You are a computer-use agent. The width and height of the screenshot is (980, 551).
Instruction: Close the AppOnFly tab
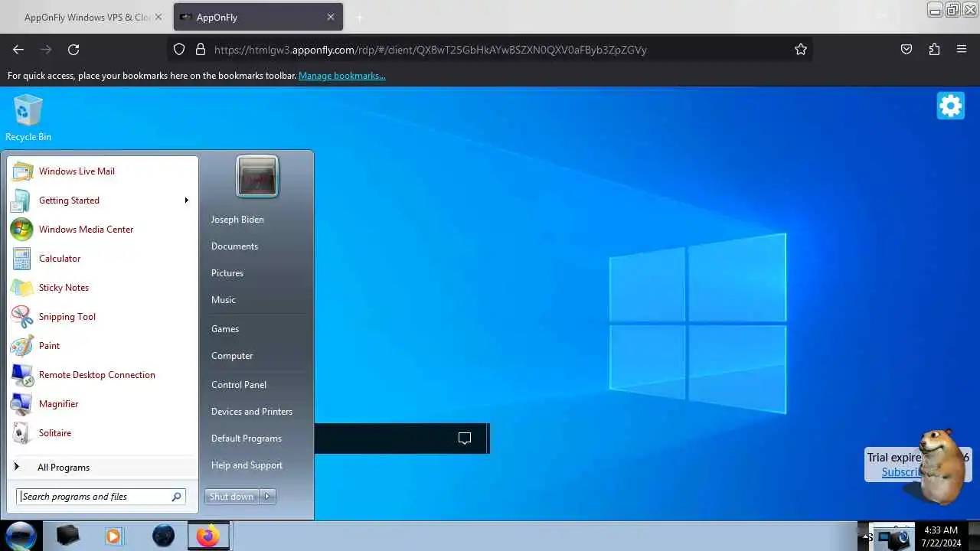[x=331, y=17]
